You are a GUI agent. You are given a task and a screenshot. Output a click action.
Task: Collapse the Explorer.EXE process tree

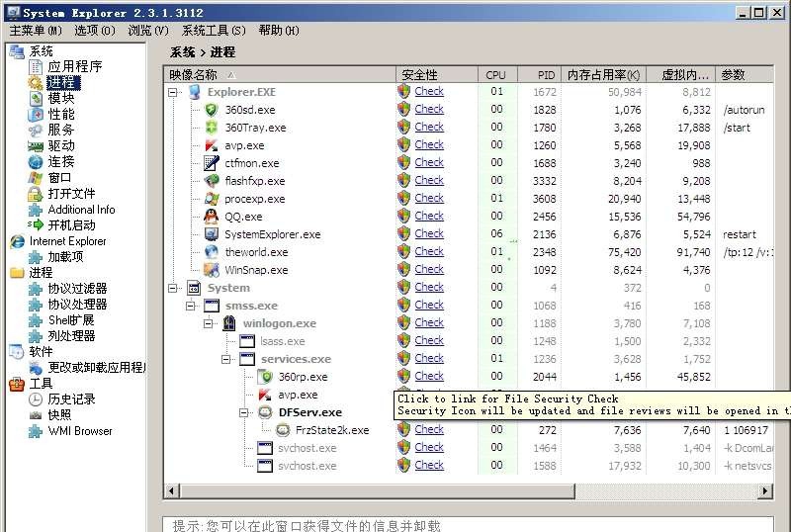[173, 92]
